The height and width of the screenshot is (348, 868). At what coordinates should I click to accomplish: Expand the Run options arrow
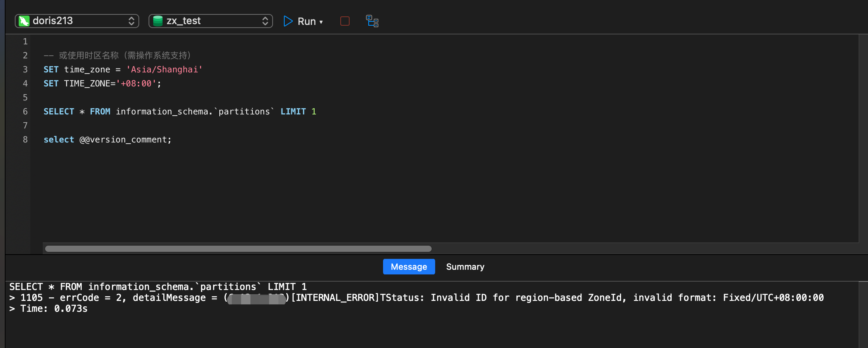tap(321, 22)
